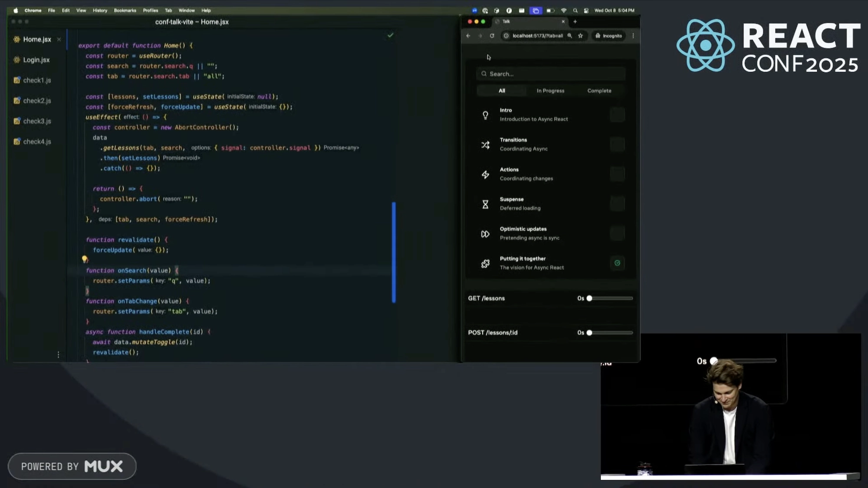This screenshot has width=868, height=488.
Task: Switch to the In Progress tab
Action: [550, 91]
